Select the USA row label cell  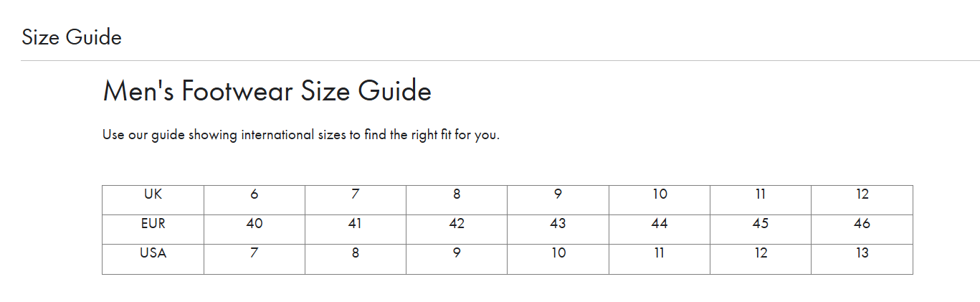coord(153,259)
